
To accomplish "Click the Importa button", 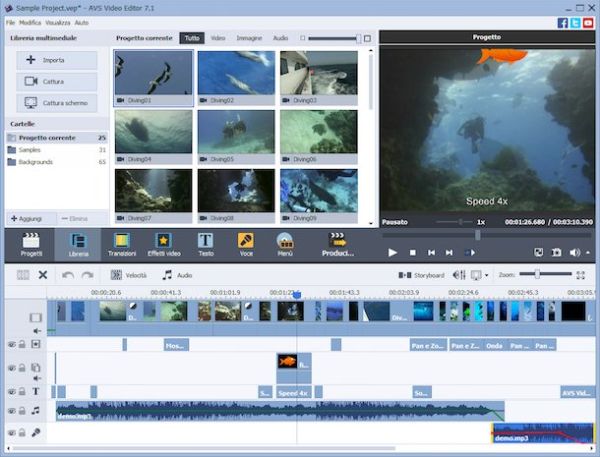I will pos(57,60).
